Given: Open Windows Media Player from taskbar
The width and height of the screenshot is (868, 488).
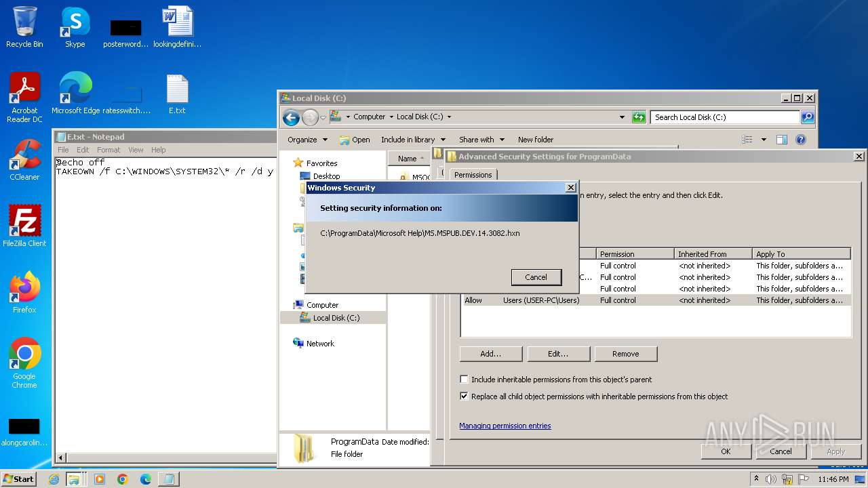Looking at the screenshot, I should (x=100, y=479).
